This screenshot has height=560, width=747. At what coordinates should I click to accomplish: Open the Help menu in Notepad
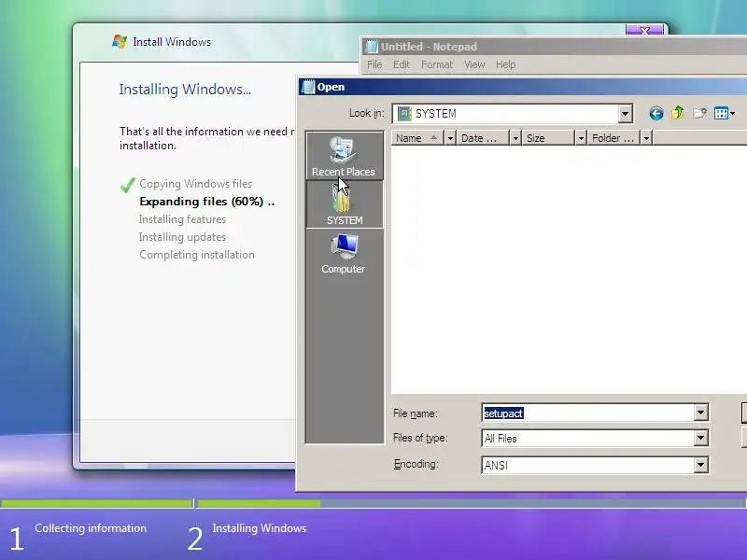click(505, 64)
